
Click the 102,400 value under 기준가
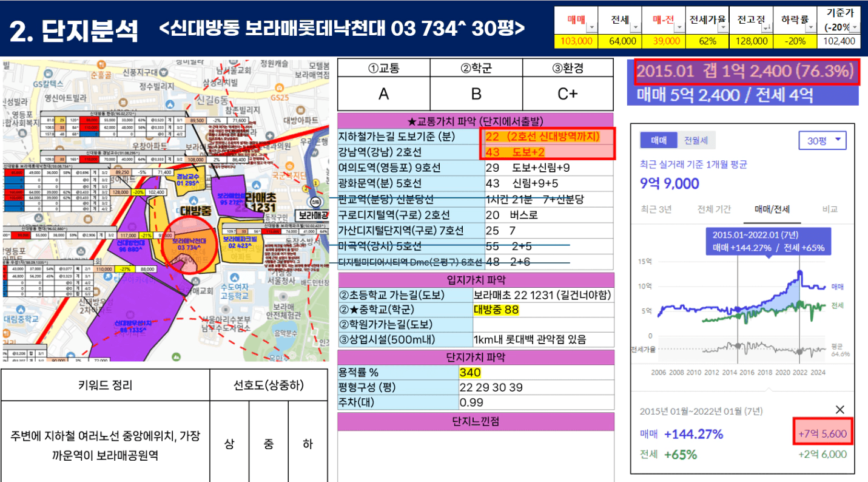(839, 42)
